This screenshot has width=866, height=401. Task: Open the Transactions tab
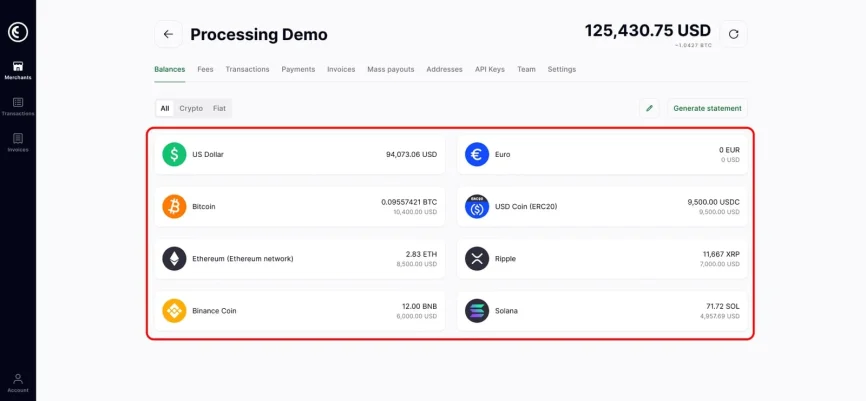coord(247,70)
